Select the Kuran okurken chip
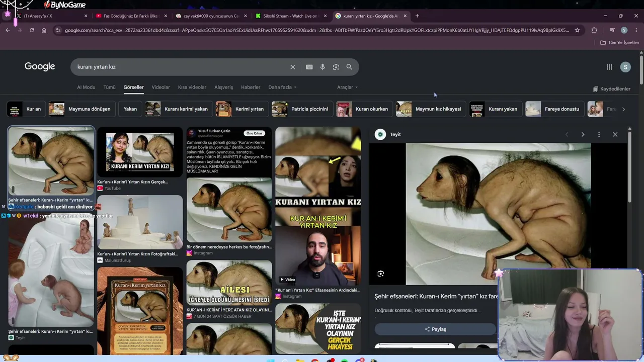The width and height of the screenshot is (644, 362). coord(364,109)
